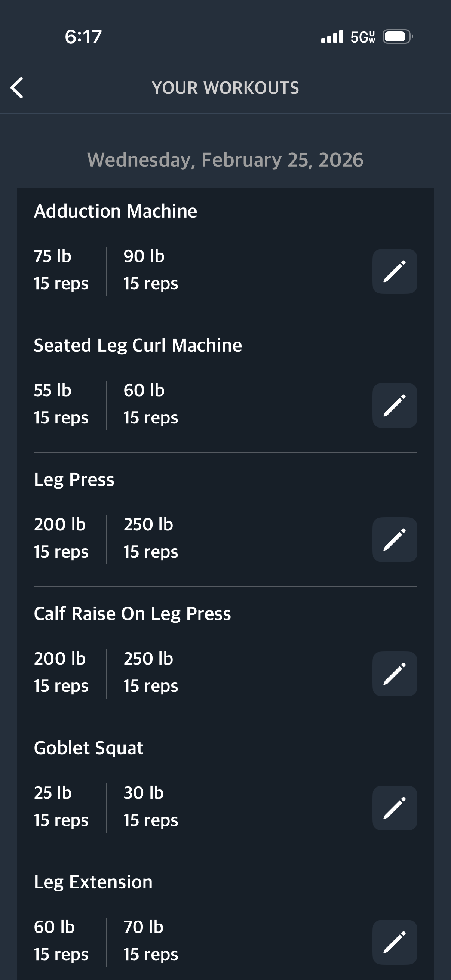The image size is (451, 980).
Task: Tap the Leg Press exercise name
Action: [74, 479]
